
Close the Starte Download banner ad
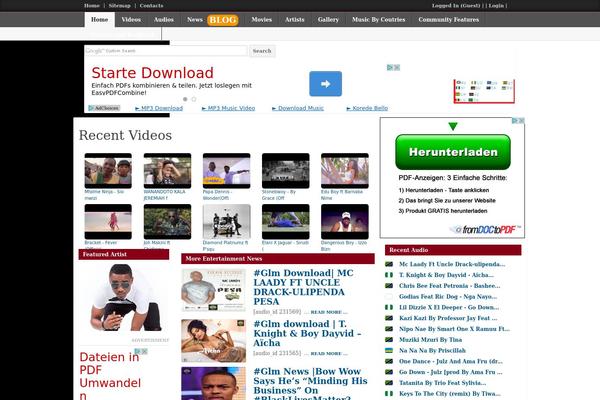397,67
